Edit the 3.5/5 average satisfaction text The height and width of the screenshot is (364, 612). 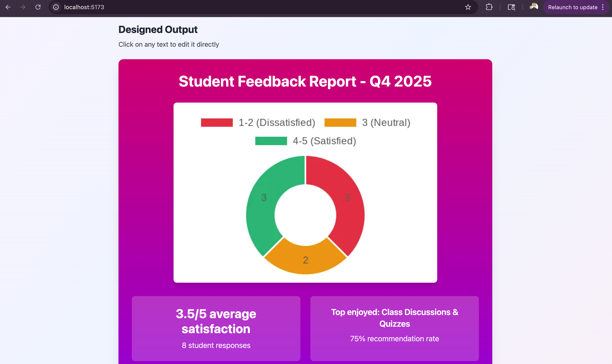216,321
